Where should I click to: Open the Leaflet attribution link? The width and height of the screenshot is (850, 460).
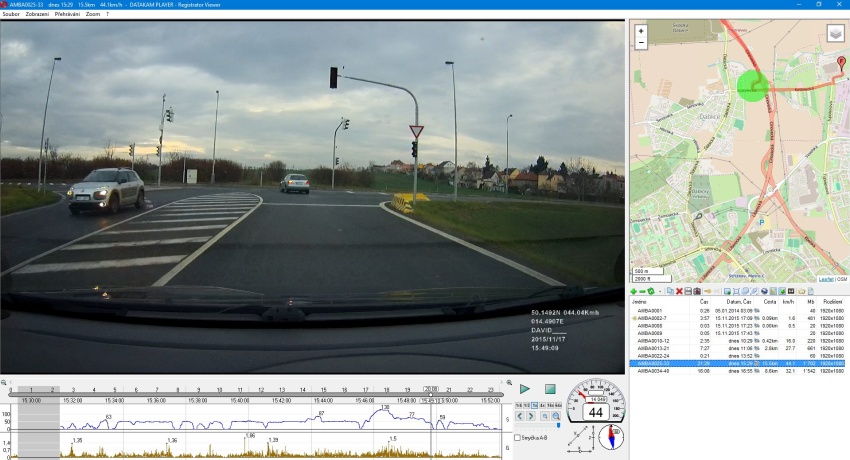point(826,279)
